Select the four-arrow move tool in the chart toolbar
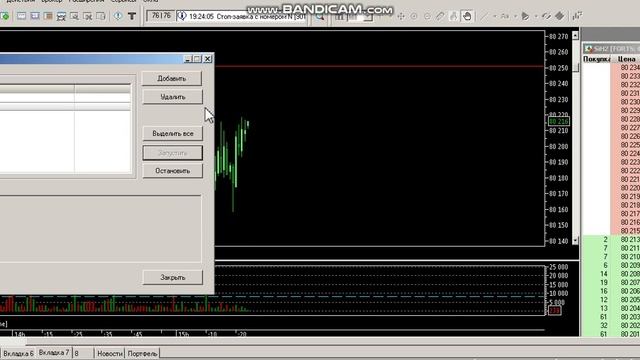This screenshot has width=640, height=360. 401,16
